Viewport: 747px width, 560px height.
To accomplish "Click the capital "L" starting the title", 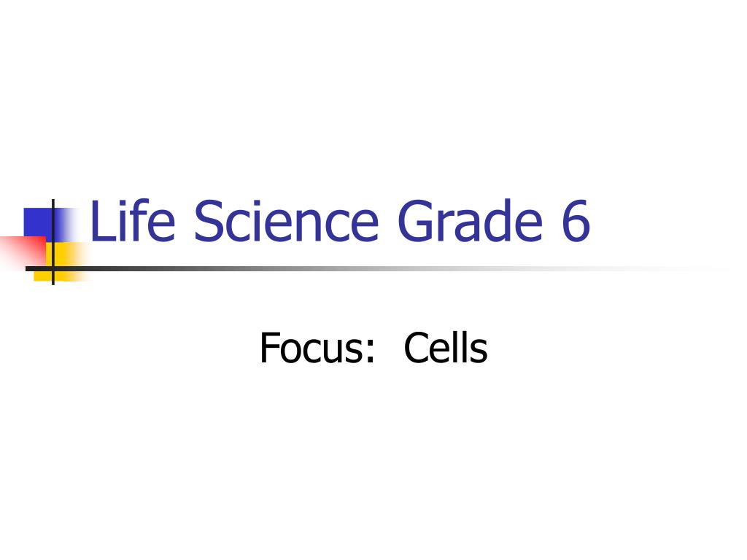I will [102, 221].
